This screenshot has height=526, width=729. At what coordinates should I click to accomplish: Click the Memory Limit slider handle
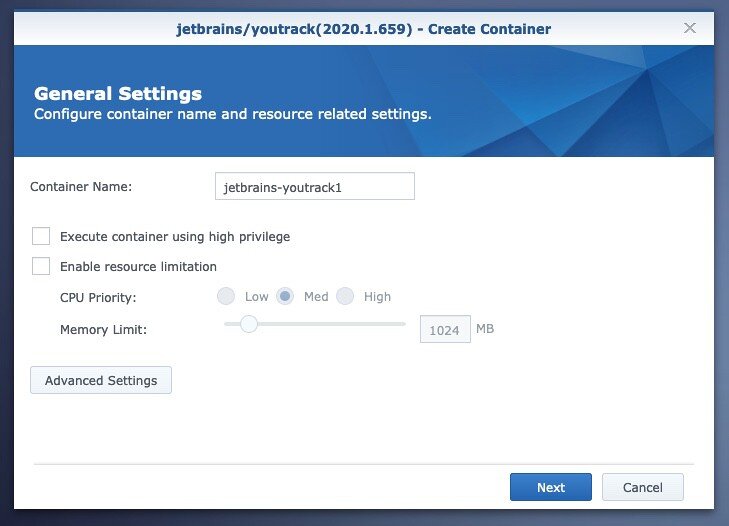[249, 324]
